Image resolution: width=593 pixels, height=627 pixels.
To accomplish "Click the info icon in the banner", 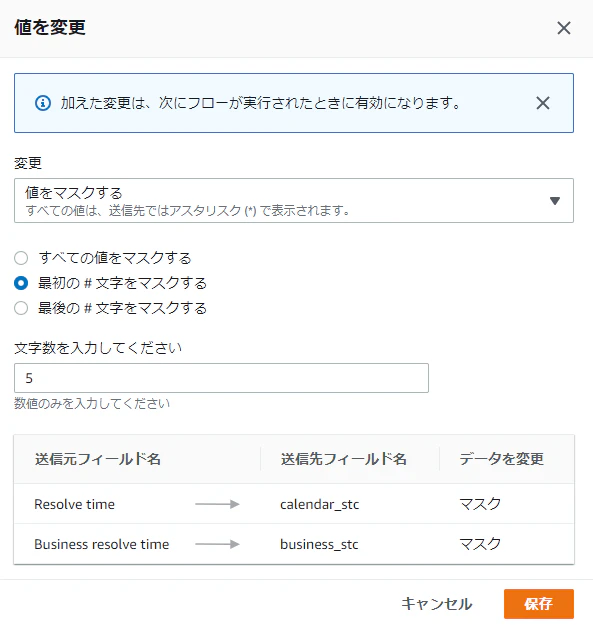I will click(43, 103).
